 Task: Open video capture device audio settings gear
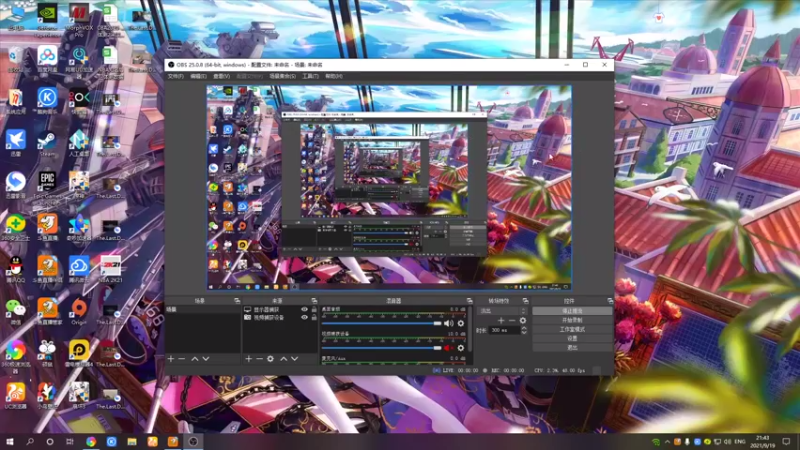[461, 348]
